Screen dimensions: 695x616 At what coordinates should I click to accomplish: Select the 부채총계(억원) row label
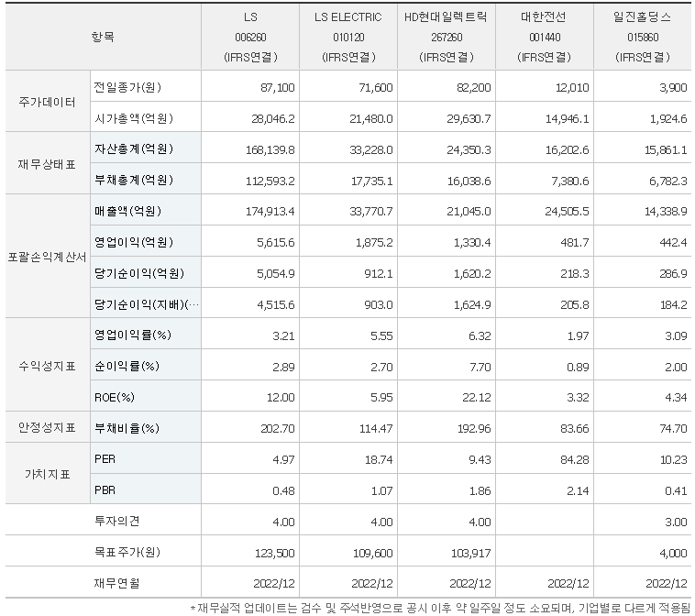134,180
